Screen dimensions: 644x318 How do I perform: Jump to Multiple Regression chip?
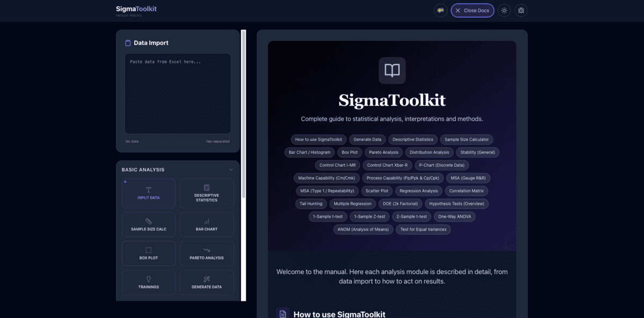click(353, 204)
